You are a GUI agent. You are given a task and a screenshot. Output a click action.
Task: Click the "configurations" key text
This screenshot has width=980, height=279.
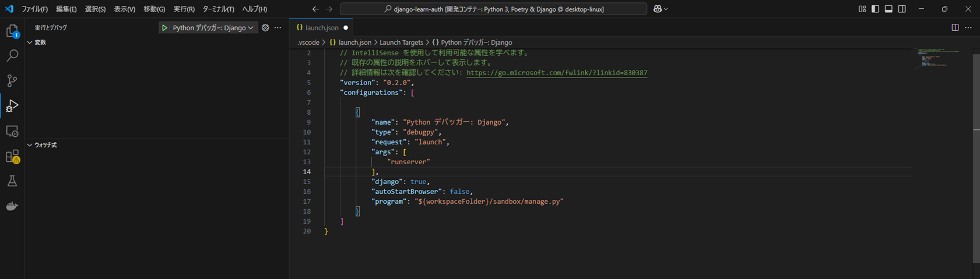(x=371, y=93)
